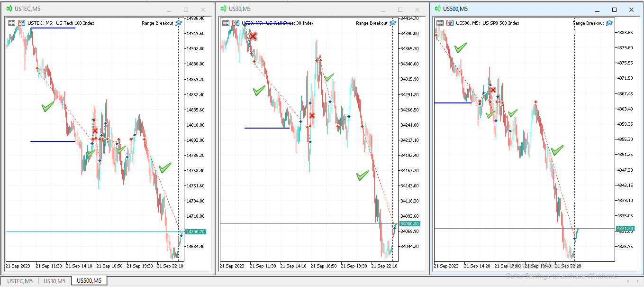Screen dimensions: 644x287
Task: Switch to the USTEC,M5 bottom tab
Action: click(x=20, y=281)
